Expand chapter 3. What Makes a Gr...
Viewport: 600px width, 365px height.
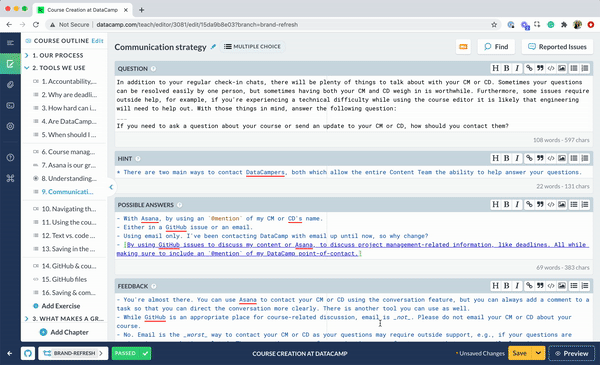(27, 318)
